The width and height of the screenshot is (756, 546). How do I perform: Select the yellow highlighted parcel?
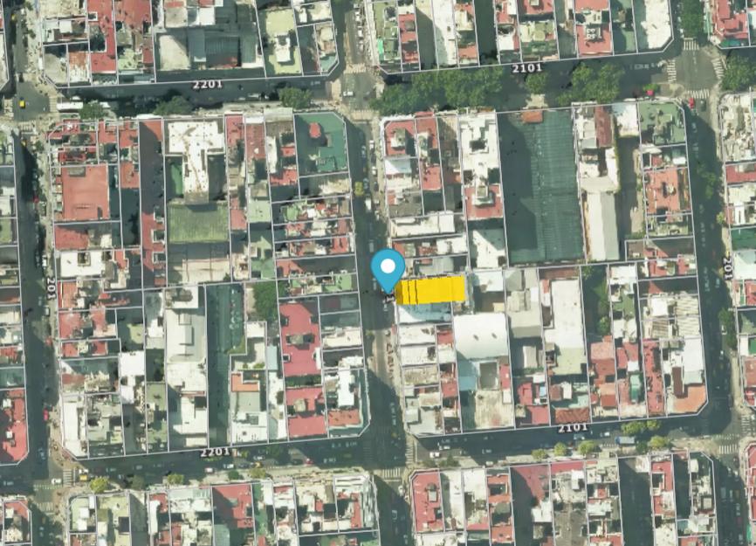coord(430,290)
